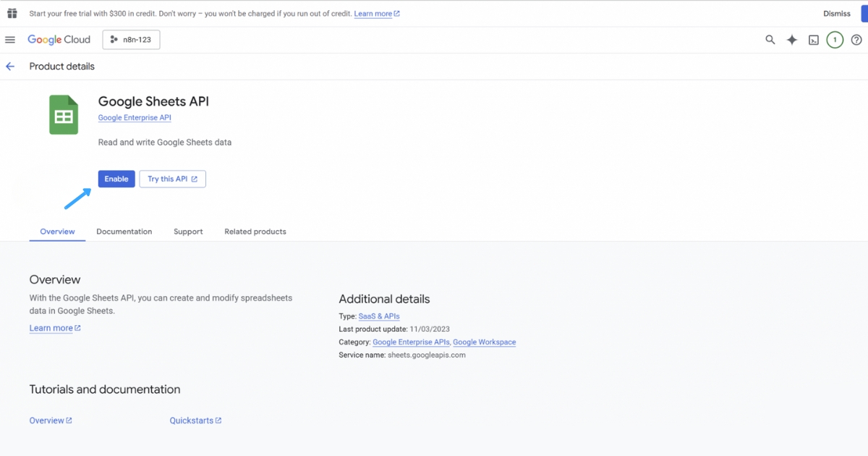View notifications showing one alert

[x=834, y=40]
